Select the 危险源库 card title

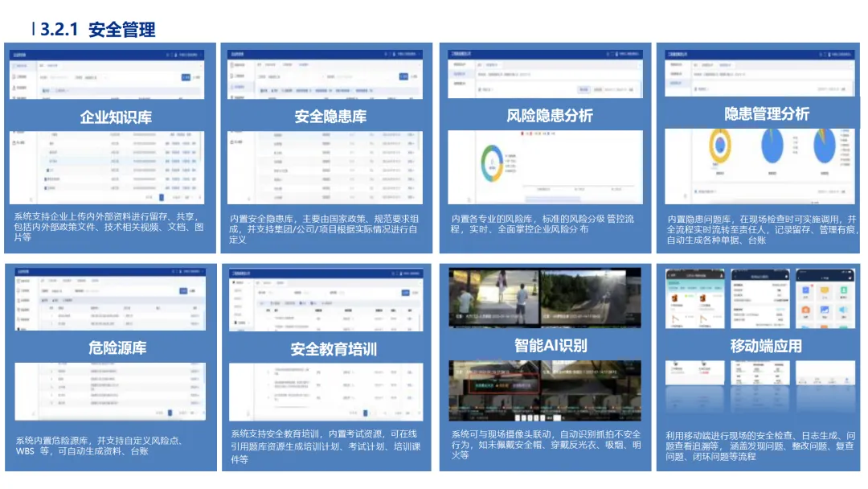(117, 347)
